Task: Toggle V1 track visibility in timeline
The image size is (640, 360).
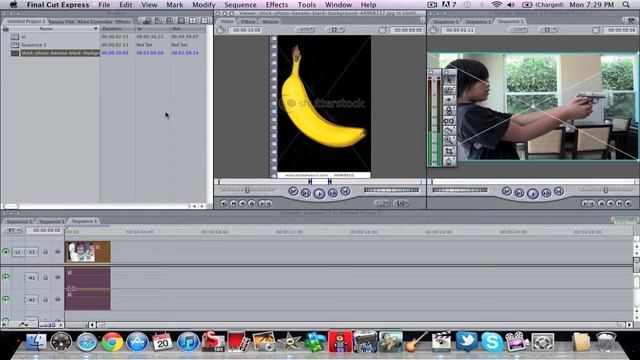Action: (x=6, y=252)
